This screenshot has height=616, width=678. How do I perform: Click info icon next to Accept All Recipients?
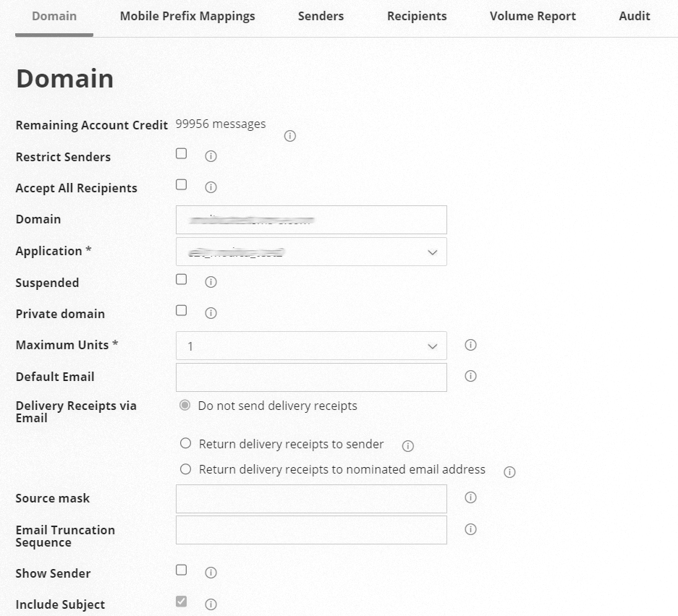(x=211, y=187)
